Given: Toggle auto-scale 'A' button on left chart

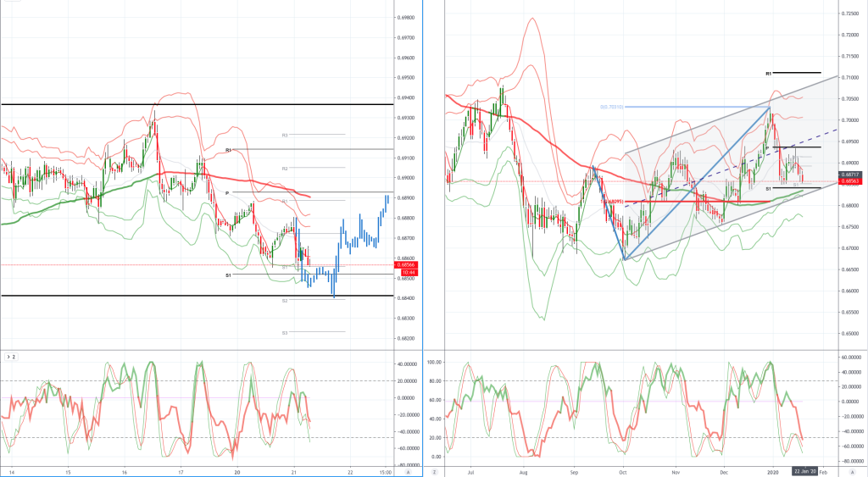Looking at the screenshot, I should click(x=408, y=473).
